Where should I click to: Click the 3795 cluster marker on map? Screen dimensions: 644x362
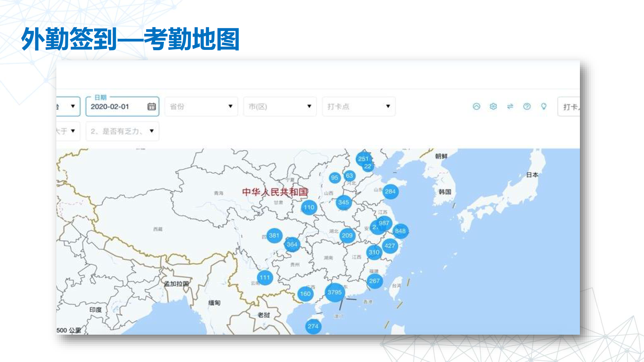point(335,292)
